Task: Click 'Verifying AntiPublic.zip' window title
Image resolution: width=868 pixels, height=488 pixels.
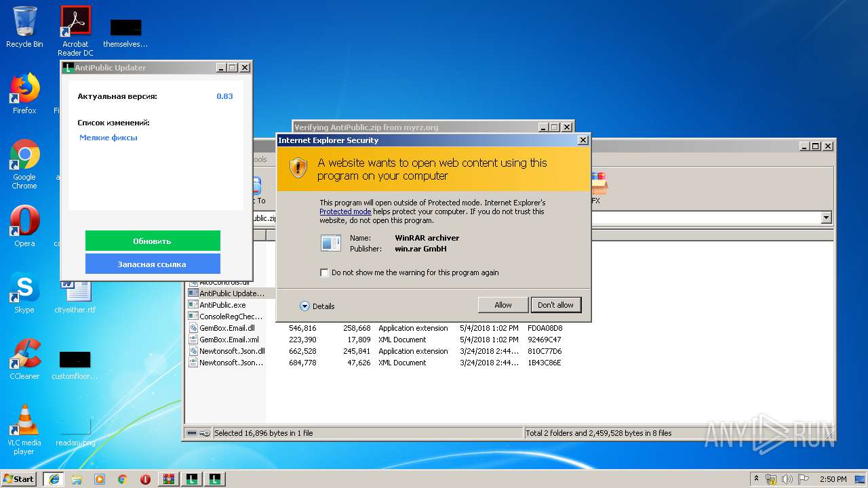Action: (x=366, y=127)
